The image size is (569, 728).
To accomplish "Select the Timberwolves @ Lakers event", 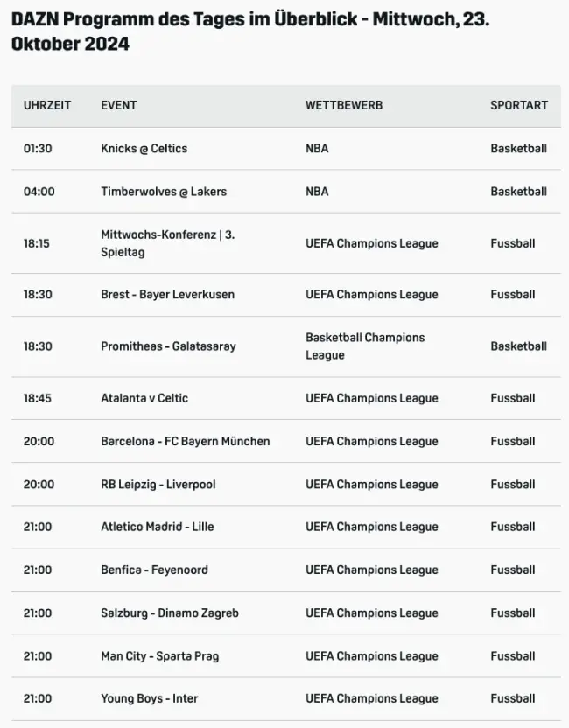I will 164,192.
